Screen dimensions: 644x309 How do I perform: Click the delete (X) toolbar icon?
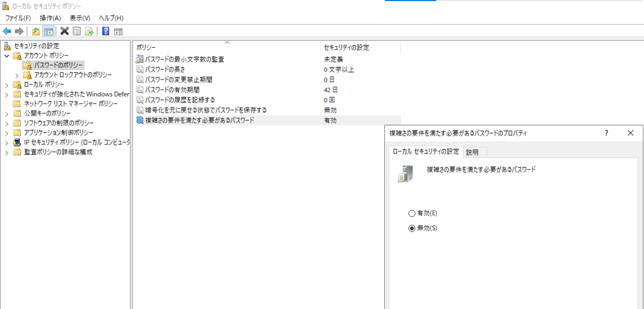point(63,31)
